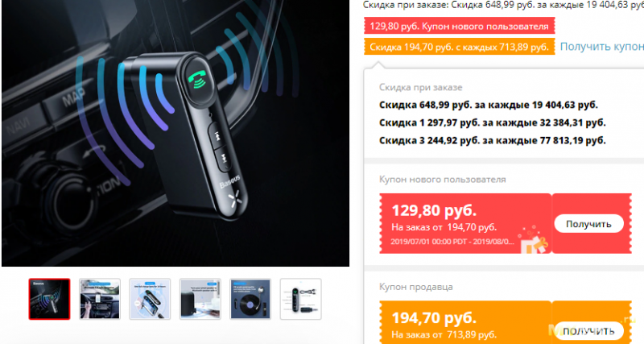Click the main Baseus product image
The height and width of the screenshot is (344, 644).
(175, 133)
